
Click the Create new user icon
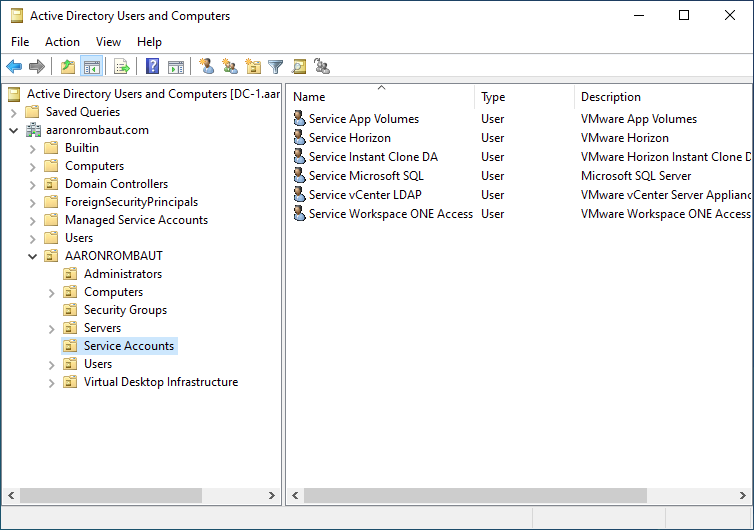207,67
